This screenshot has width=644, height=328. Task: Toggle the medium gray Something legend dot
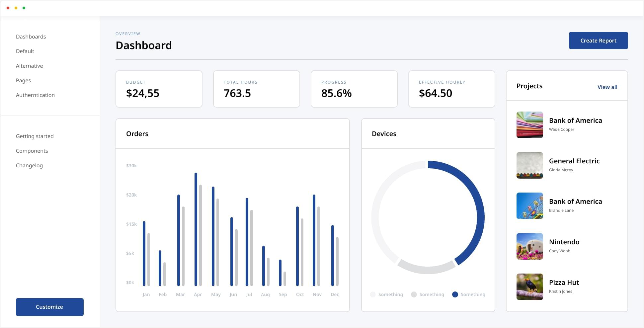click(414, 294)
